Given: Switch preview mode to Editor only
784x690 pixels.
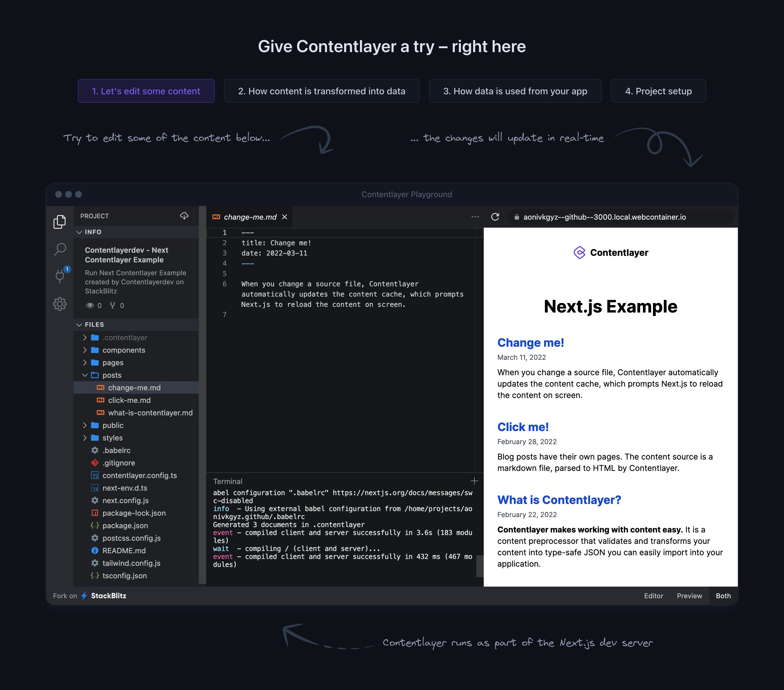Looking at the screenshot, I should tap(654, 596).
